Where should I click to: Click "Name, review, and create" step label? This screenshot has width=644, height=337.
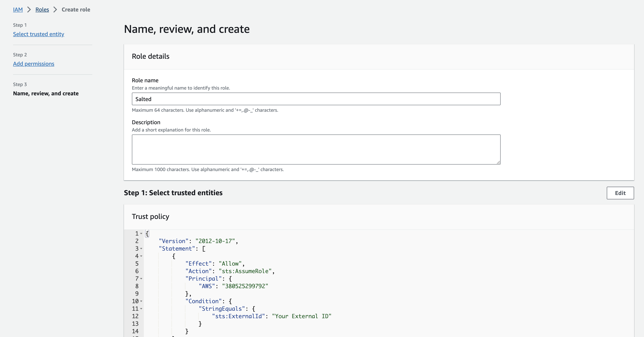(x=46, y=93)
